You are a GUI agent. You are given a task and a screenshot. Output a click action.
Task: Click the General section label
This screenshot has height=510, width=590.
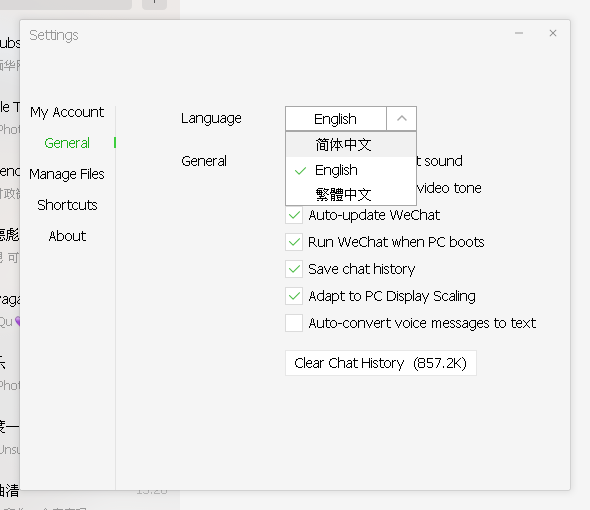[204, 161]
